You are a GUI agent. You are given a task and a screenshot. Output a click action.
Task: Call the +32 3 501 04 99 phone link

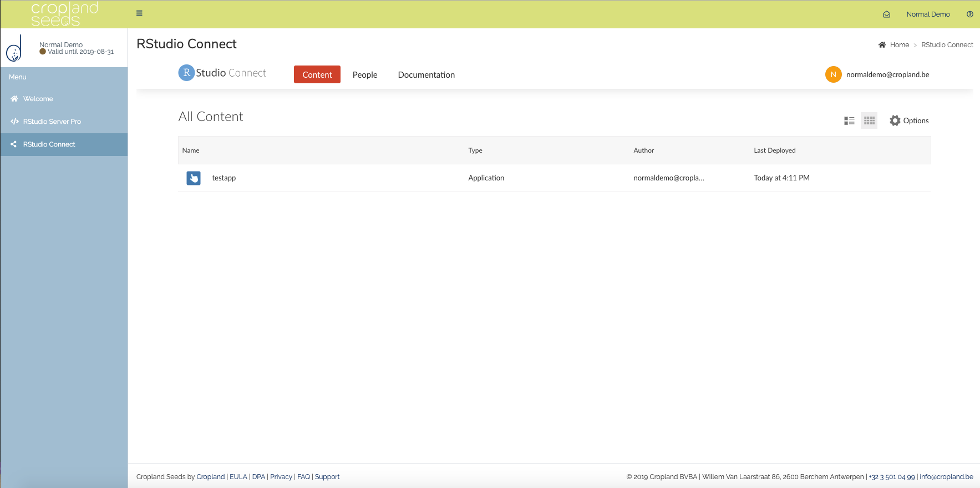892,477
